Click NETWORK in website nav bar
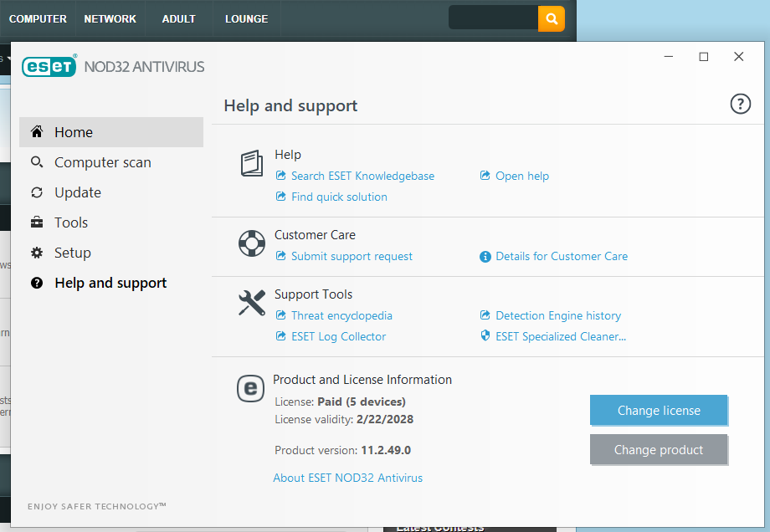 pyautogui.click(x=110, y=18)
